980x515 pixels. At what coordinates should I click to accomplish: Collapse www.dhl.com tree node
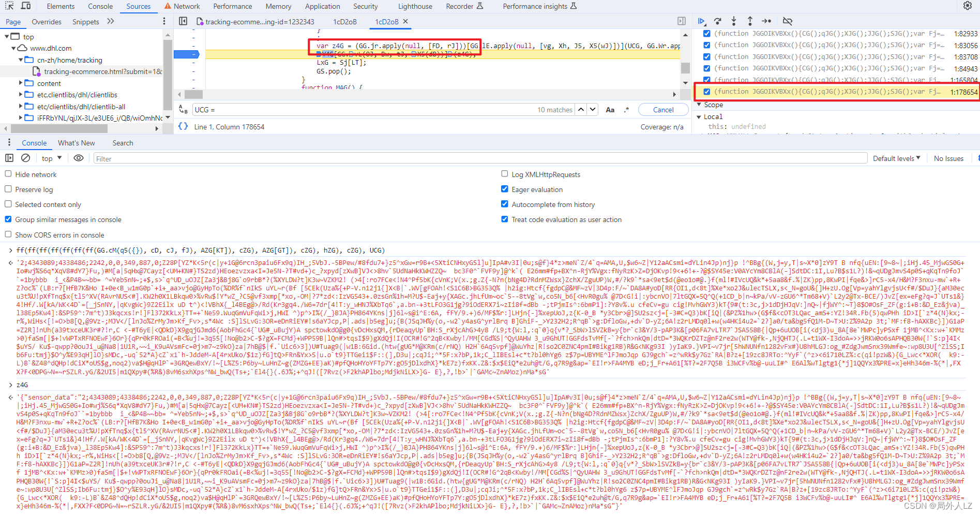[14, 48]
